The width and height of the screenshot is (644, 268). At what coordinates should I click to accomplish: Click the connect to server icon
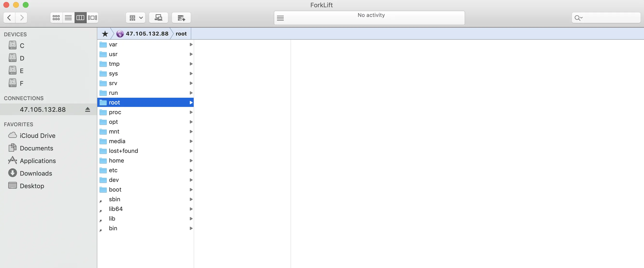[159, 17]
